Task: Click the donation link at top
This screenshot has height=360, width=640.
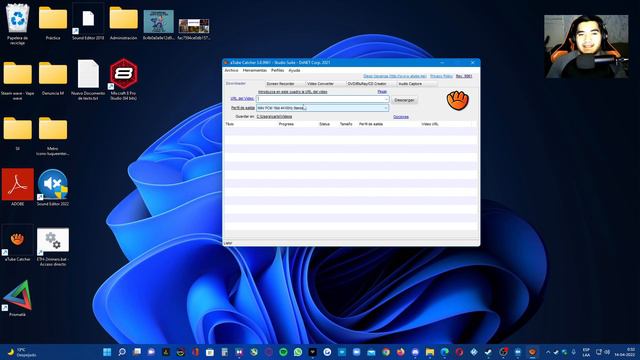Action: coord(395,76)
